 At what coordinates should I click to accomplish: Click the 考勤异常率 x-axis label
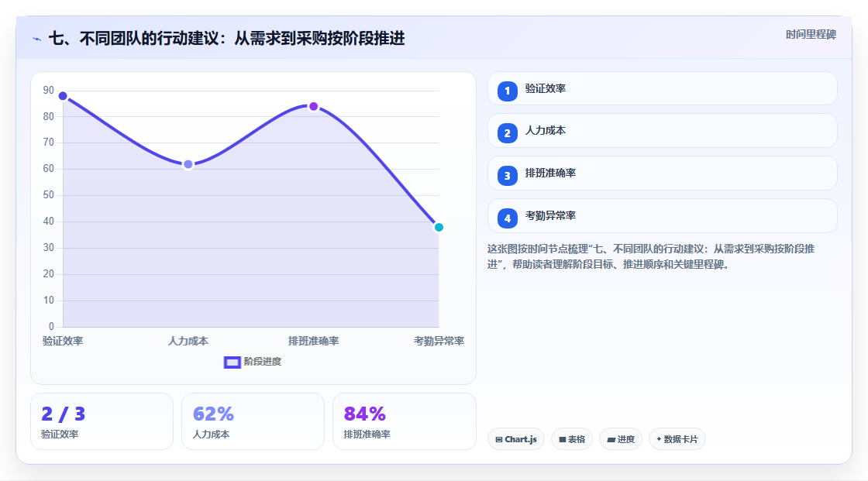(439, 341)
